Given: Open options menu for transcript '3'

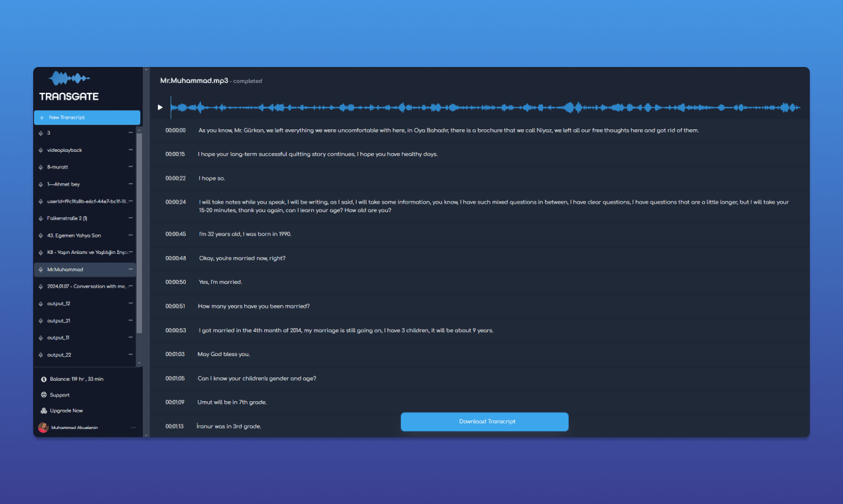Looking at the screenshot, I should click(131, 133).
